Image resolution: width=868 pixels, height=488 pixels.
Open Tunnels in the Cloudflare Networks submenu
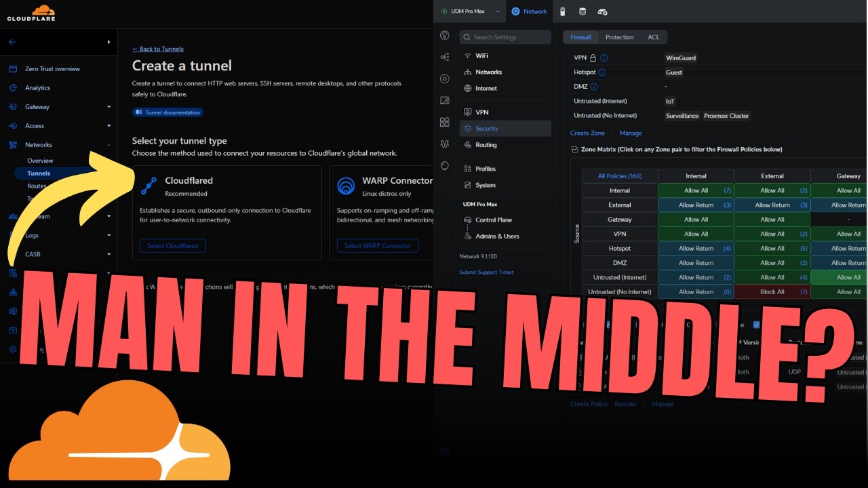coord(39,174)
